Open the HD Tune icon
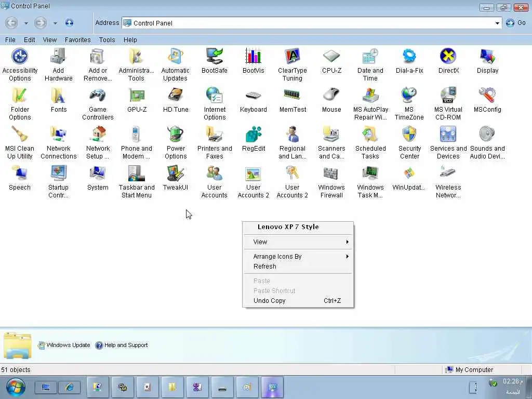The image size is (532, 399). point(176,96)
